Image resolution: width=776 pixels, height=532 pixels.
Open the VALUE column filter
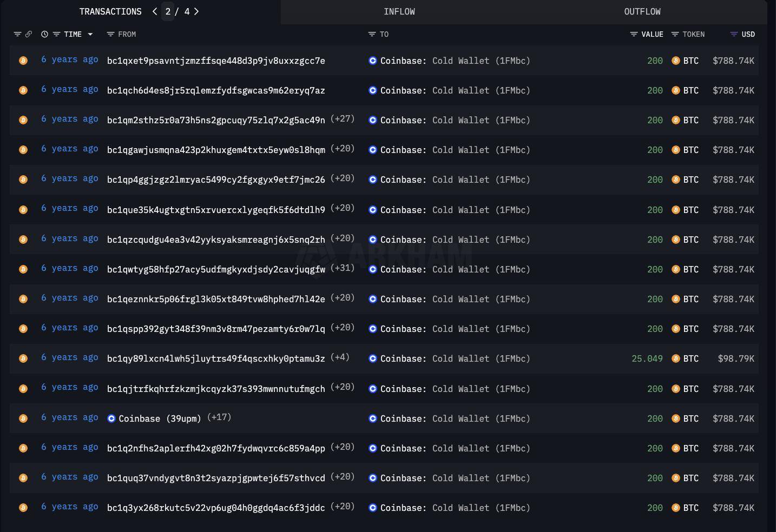(x=634, y=34)
